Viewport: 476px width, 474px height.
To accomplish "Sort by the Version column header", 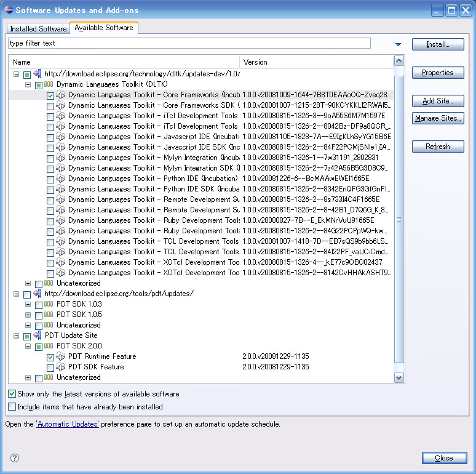I will tap(317, 62).
